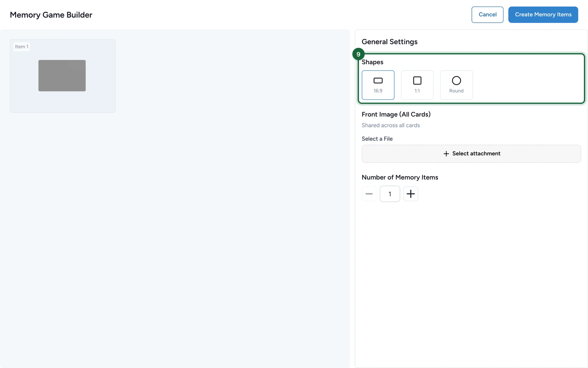Click the Number of Memory Items label
Viewport: 588px width, 368px height.
pyautogui.click(x=400, y=177)
